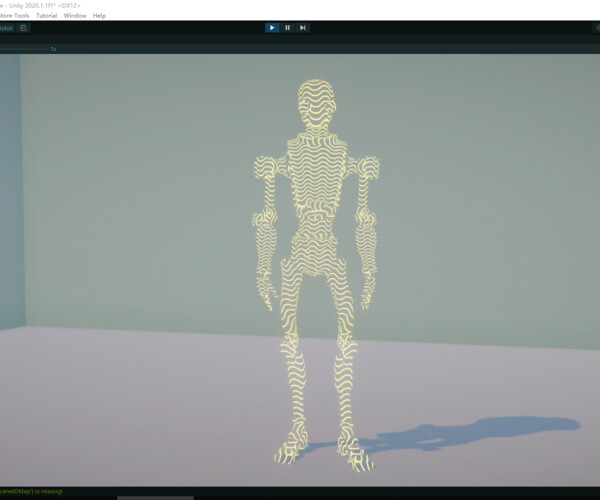Open the Window menu
Image resolution: width=600 pixels, height=500 pixels.
(x=75, y=16)
